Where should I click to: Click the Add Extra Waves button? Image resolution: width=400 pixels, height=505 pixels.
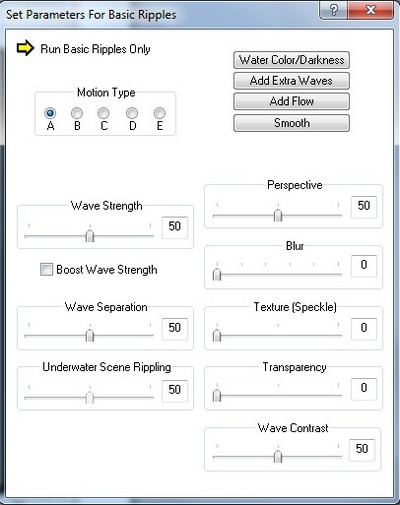tap(292, 81)
